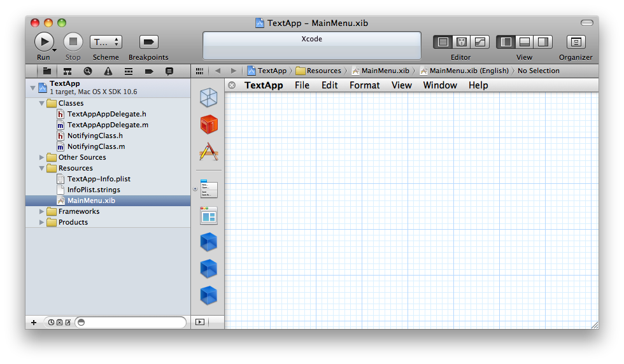Select the Main Menu object icon
The height and width of the screenshot is (364, 624).
209,188
